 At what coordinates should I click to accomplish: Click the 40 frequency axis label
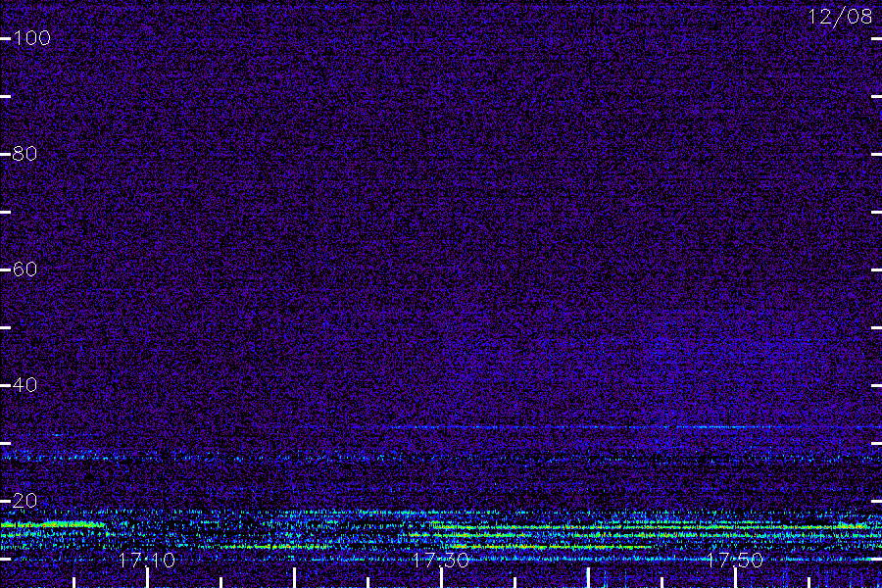tap(24, 385)
